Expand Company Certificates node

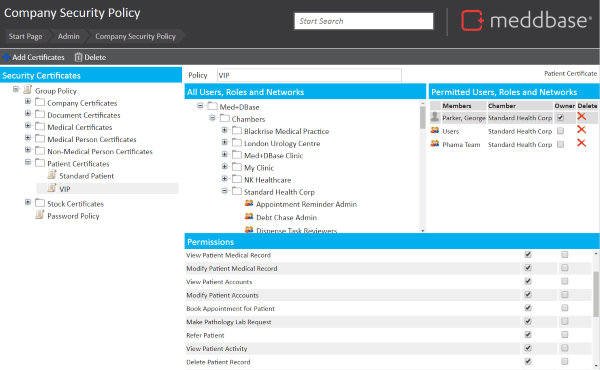(28, 101)
